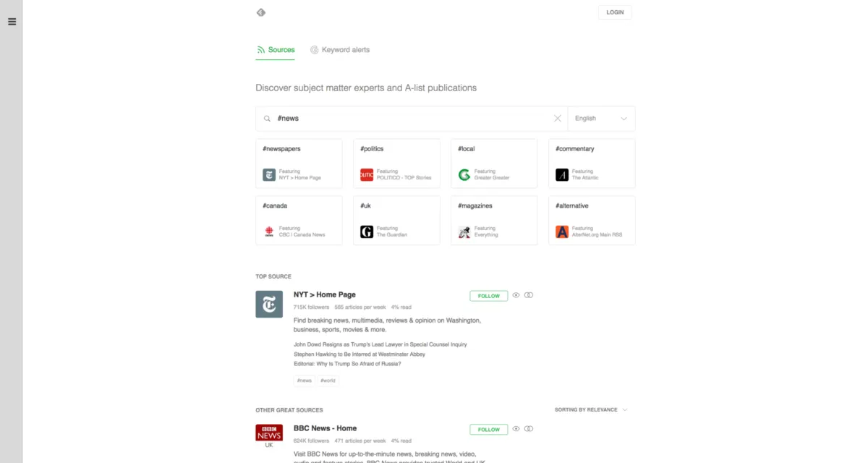Open the hamburger sidebar menu

point(12,22)
